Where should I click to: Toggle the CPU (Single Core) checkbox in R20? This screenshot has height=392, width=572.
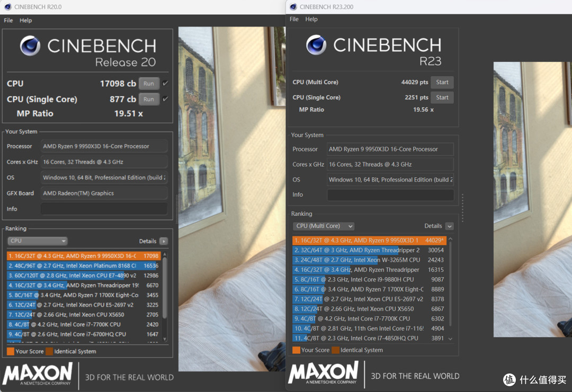pyautogui.click(x=165, y=99)
